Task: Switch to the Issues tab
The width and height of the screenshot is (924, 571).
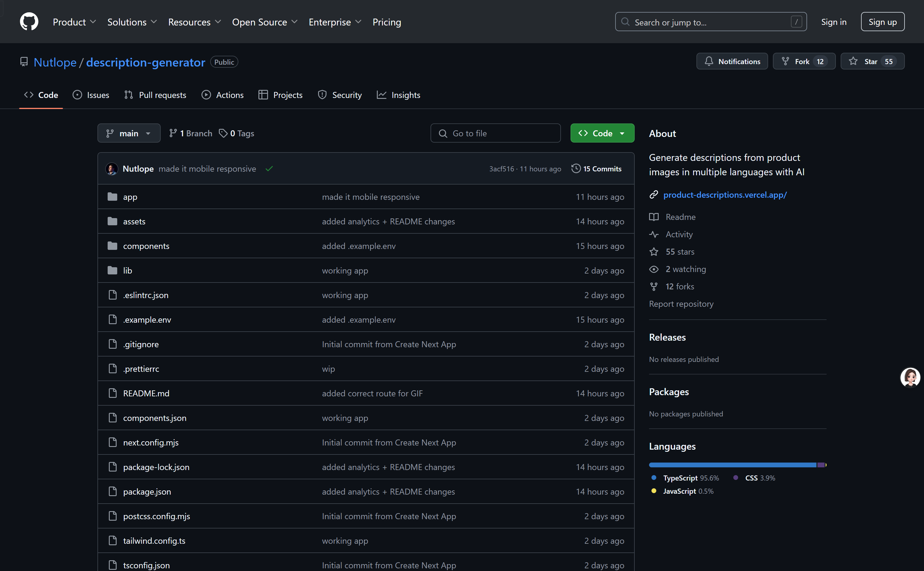Action: (91, 95)
